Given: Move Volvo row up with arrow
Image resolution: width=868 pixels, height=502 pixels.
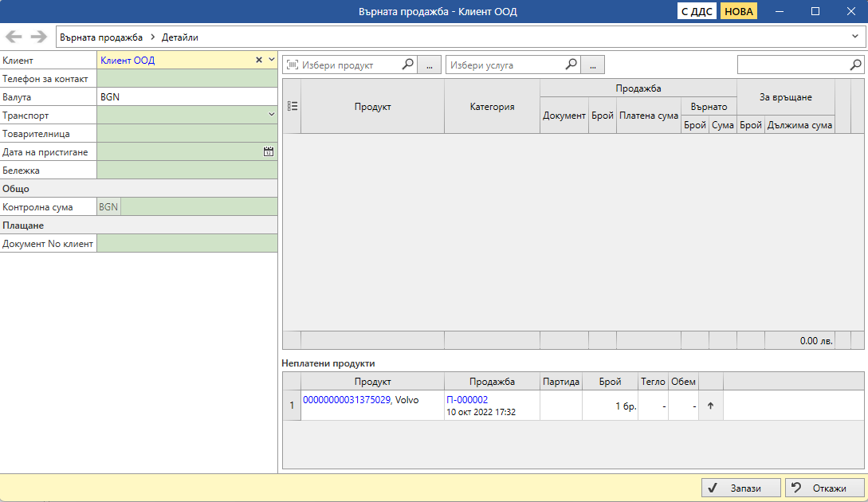Looking at the screenshot, I should [711, 406].
